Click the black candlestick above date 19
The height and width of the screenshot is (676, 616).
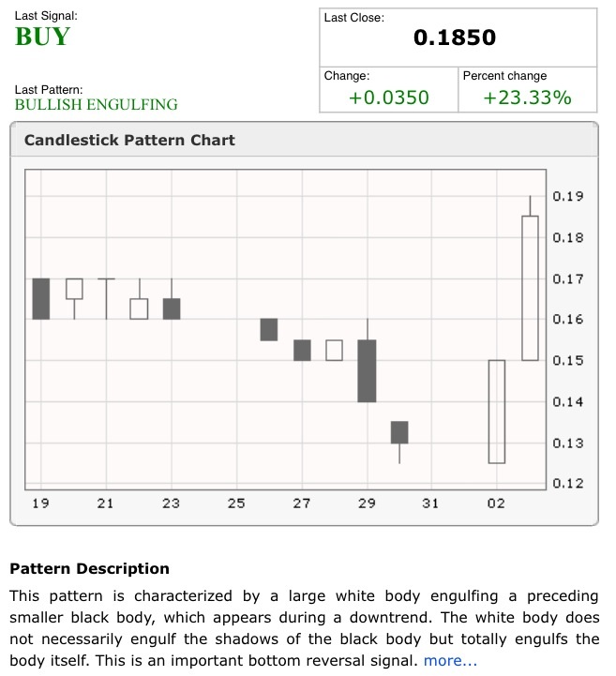(x=40, y=298)
